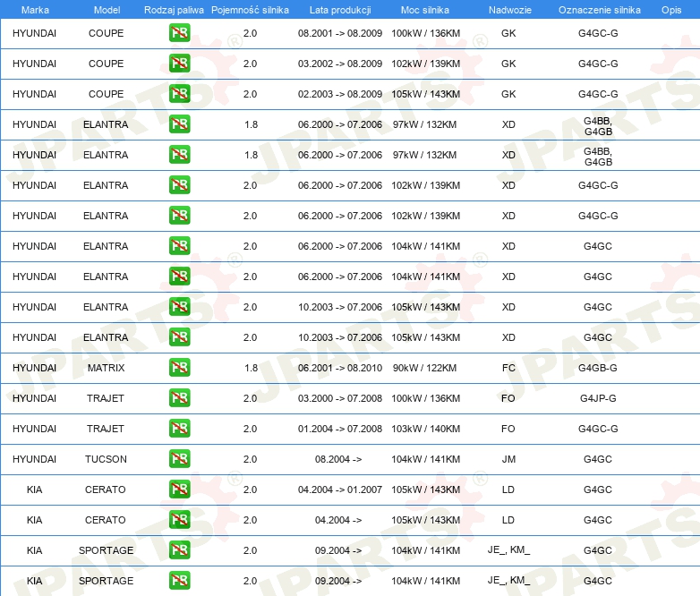Screen dimensions: 700x596
Task: Click the Pojemność silnika column header
Action: 250,10
